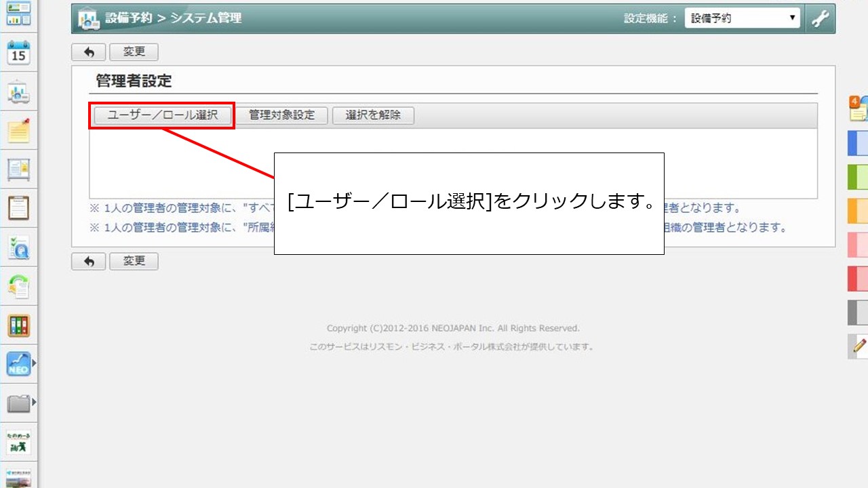The image size is (868, 488).
Task: Select the green sticky note color tab
Action: (859, 177)
